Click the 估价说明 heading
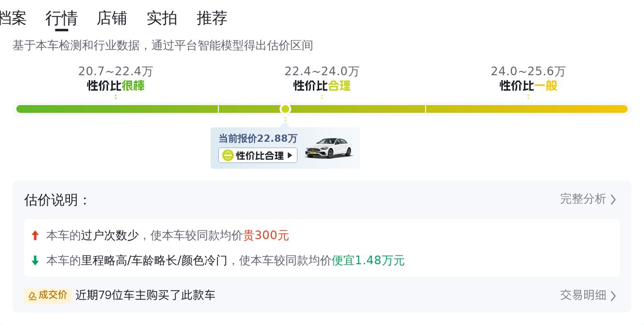The width and height of the screenshot is (644, 325). coord(56,200)
